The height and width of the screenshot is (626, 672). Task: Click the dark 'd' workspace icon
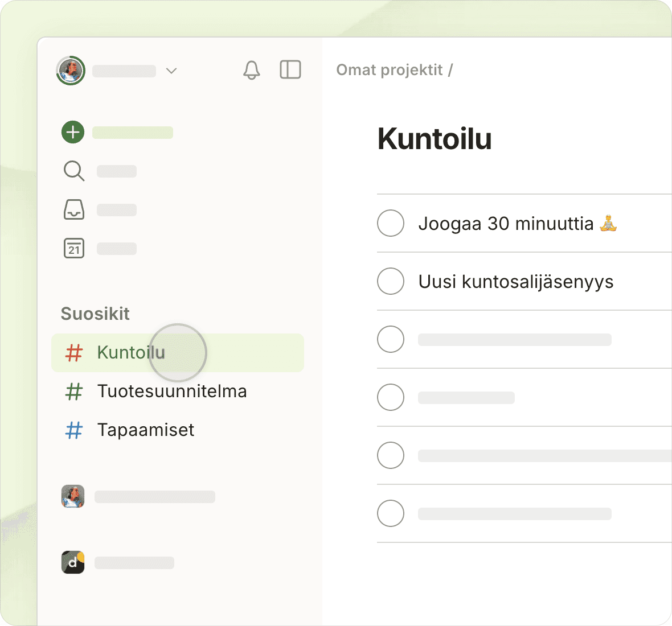[73, 562]
